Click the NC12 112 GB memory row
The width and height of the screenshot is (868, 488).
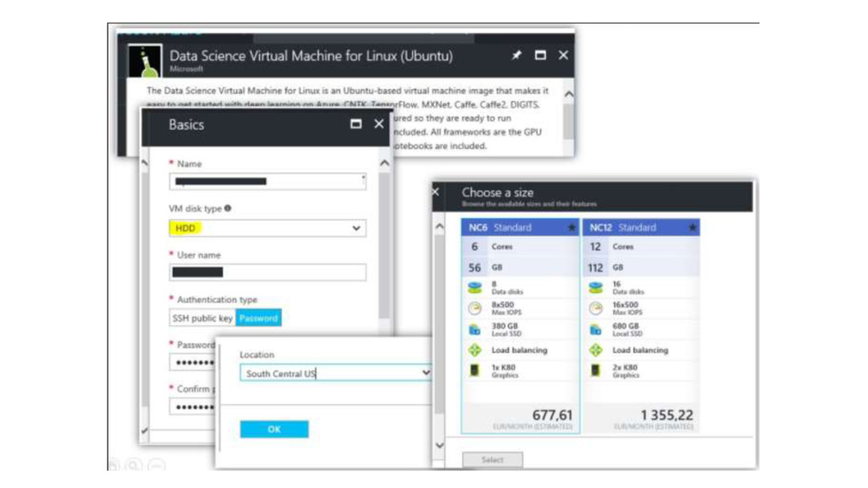click(641, 267)
